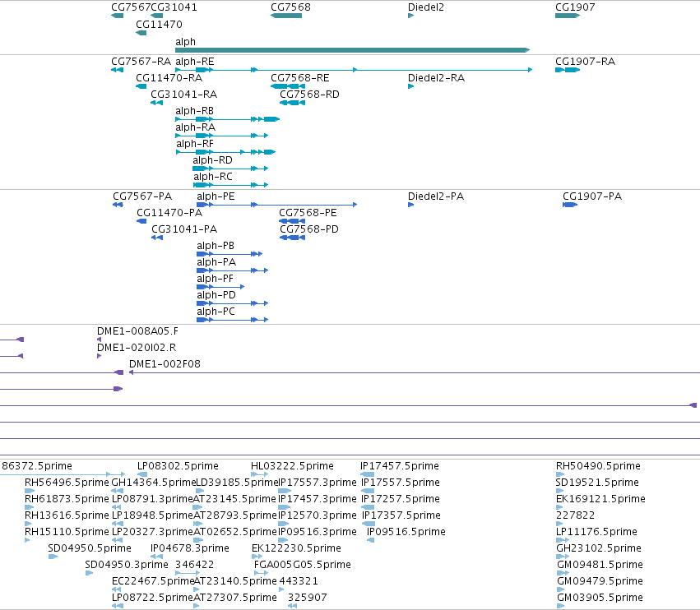Image resolution: width=700 pixels, height=610 pixels.
Task: Select the 325907 feature label
Action: tap(308, 598)
